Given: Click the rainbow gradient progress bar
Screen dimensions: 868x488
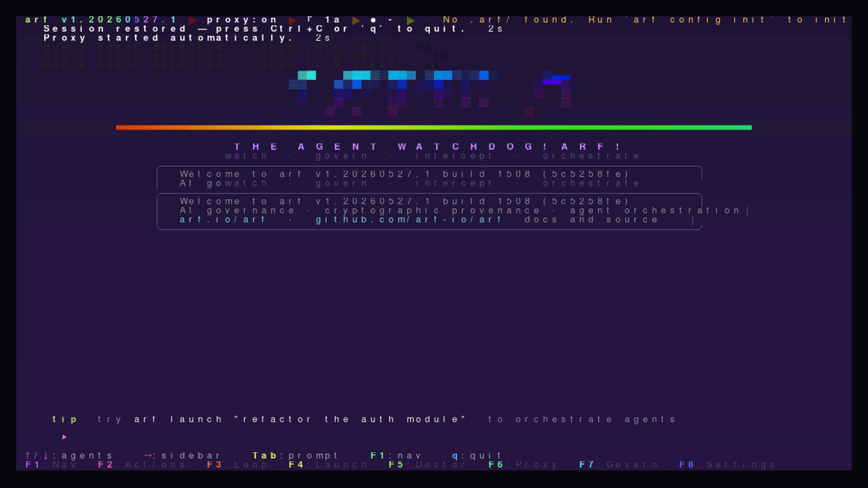Looking at the screenshot, I should [x=434, y=127].
